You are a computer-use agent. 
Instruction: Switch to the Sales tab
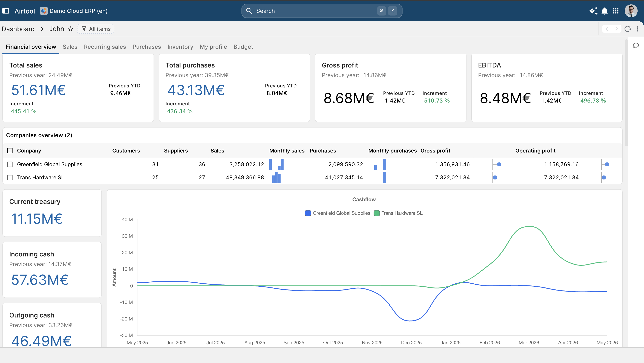[70, 47]
